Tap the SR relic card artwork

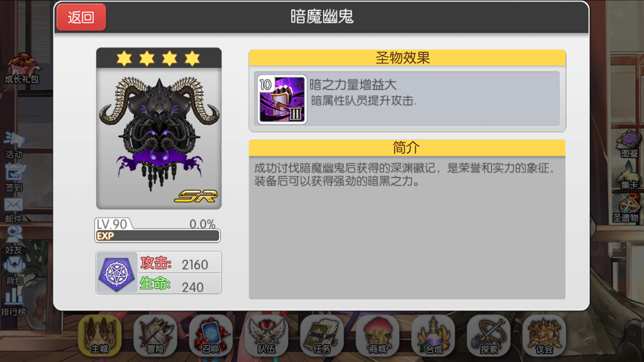[x=159, y=128]
